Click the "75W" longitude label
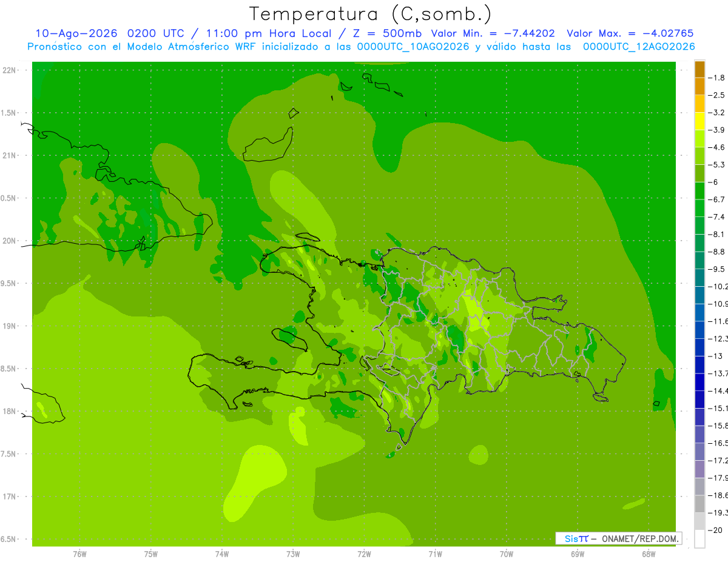This screenshot has width=728, height=562. pyautogui.click(x=151, y=554)
